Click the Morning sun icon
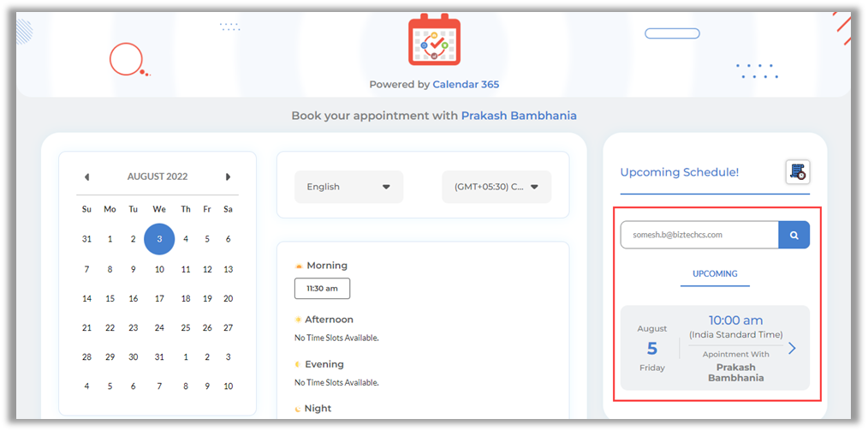 point(299,266)
